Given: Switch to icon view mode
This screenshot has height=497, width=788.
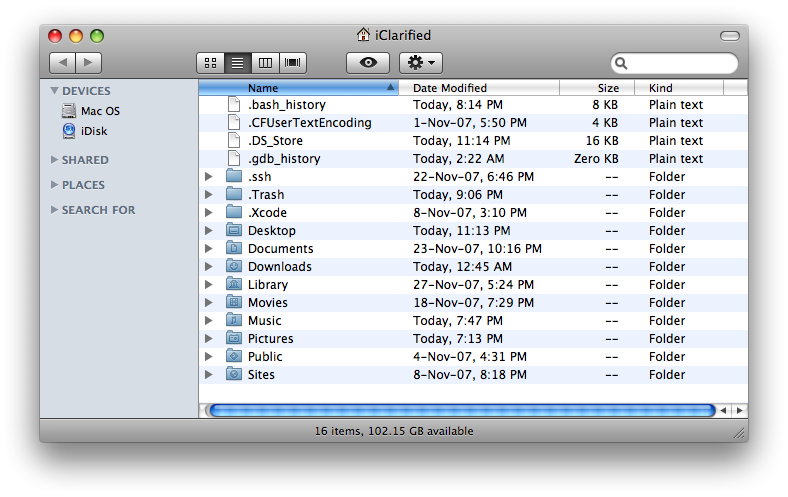Looking at the screenshot, I should click(210, 62).
